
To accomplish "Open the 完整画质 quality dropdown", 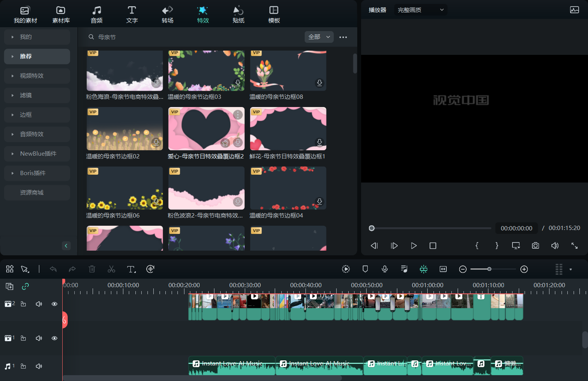I will (x=420, y=10).
